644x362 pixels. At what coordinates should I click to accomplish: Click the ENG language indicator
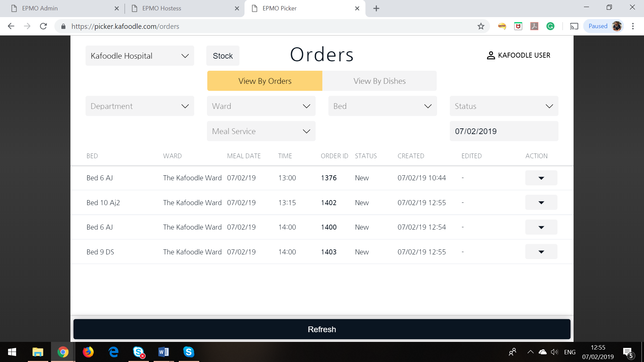click(570, 352)
